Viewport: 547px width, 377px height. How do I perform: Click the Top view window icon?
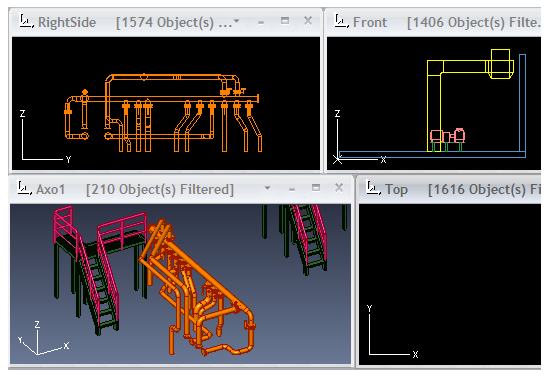pos(373,189)
